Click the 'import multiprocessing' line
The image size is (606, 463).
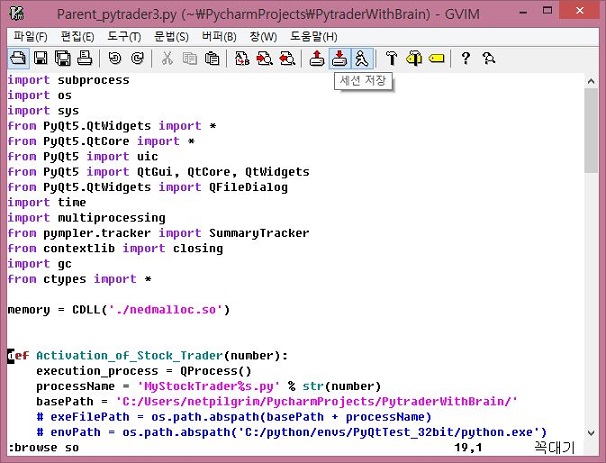tap(87, 218)
